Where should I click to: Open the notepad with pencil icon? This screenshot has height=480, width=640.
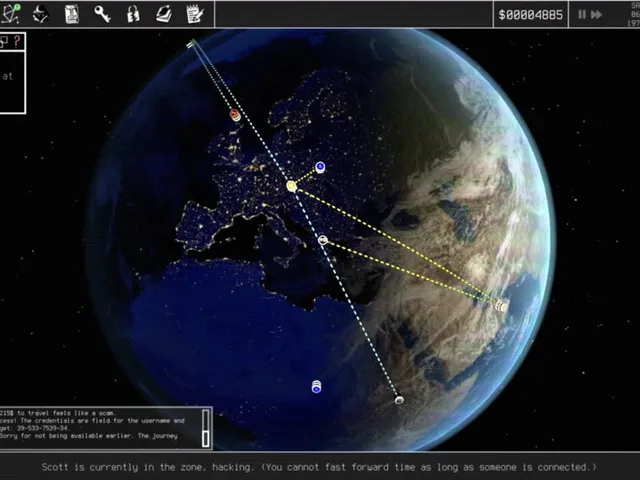pyautogui.click(x=195, y=14)
